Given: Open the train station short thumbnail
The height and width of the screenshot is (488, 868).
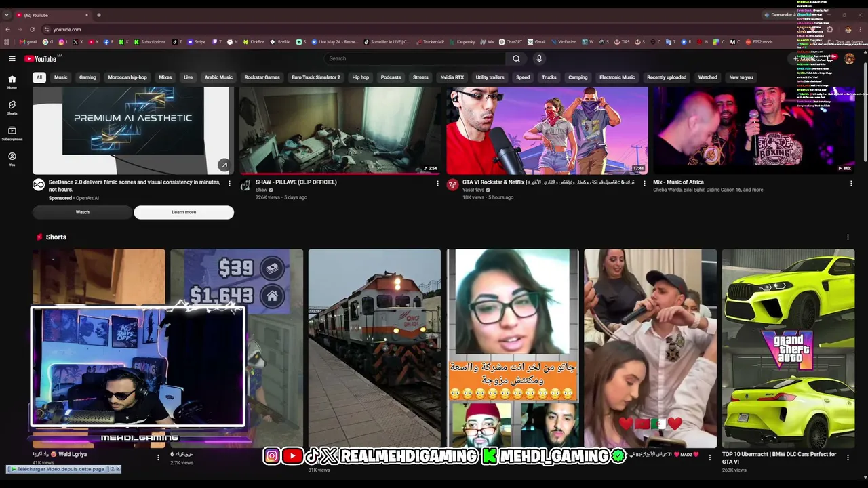Looking at the screenshot, I should click(x=374, y=348).
